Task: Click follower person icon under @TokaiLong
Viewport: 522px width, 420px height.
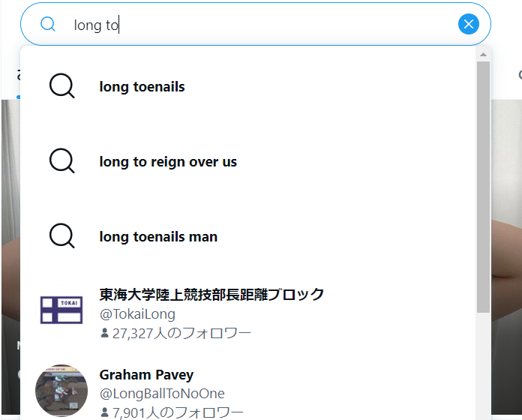Action: coord(104,334)
